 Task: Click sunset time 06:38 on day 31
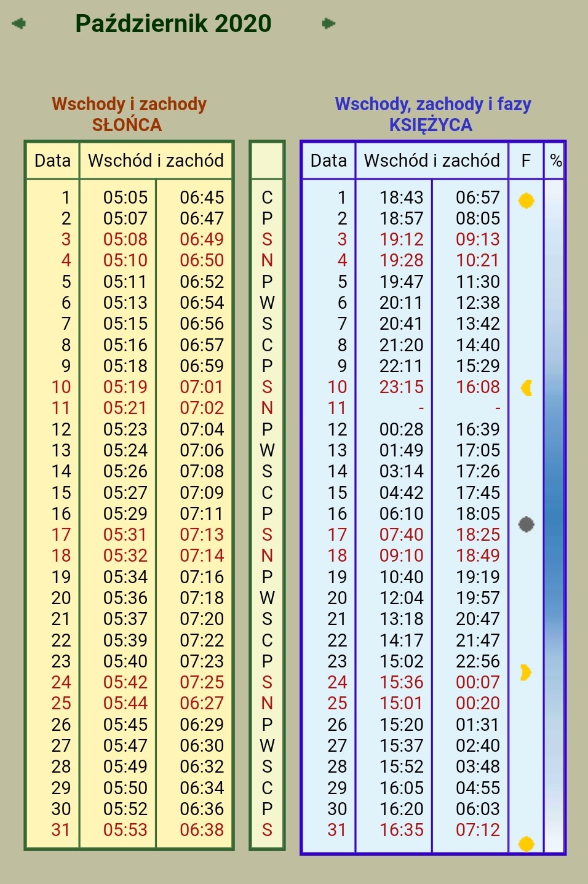tap(202, 830)
